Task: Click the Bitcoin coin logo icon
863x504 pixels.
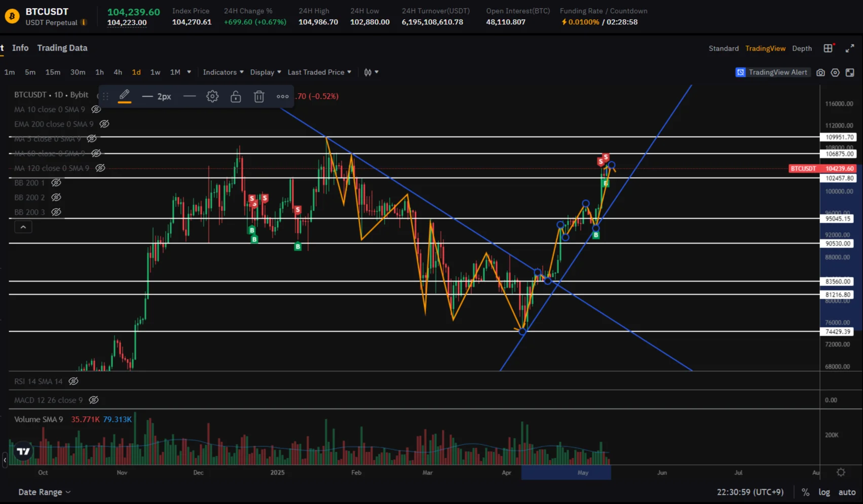Action: [x=12, y=16]
